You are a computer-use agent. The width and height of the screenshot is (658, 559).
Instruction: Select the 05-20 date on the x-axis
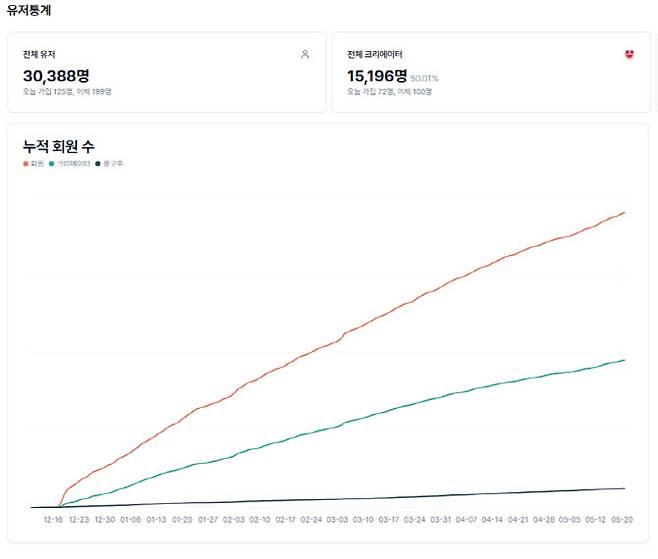point(622,520)
